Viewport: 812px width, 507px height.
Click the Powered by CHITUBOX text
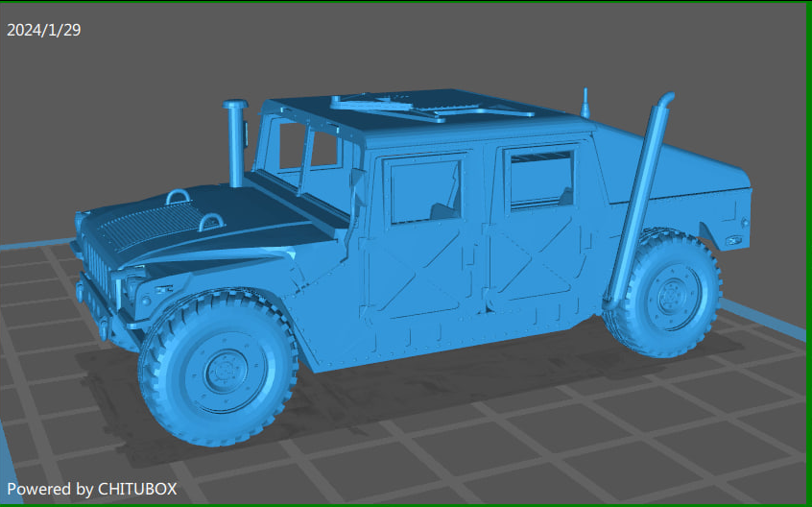point(91,489)
